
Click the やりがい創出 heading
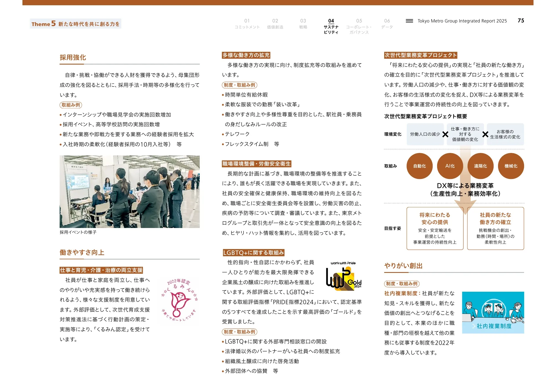[x=403, y=266]
